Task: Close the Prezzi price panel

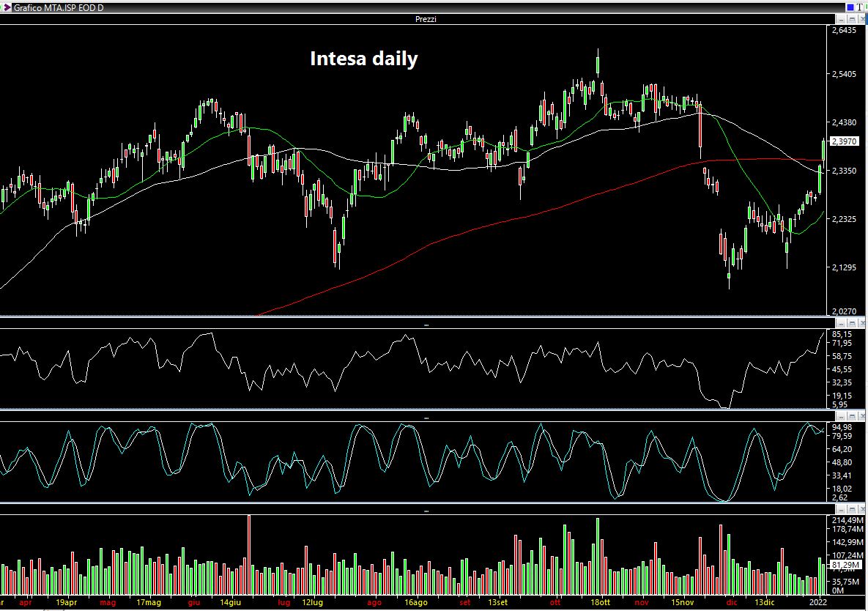Action: (862, 19)
